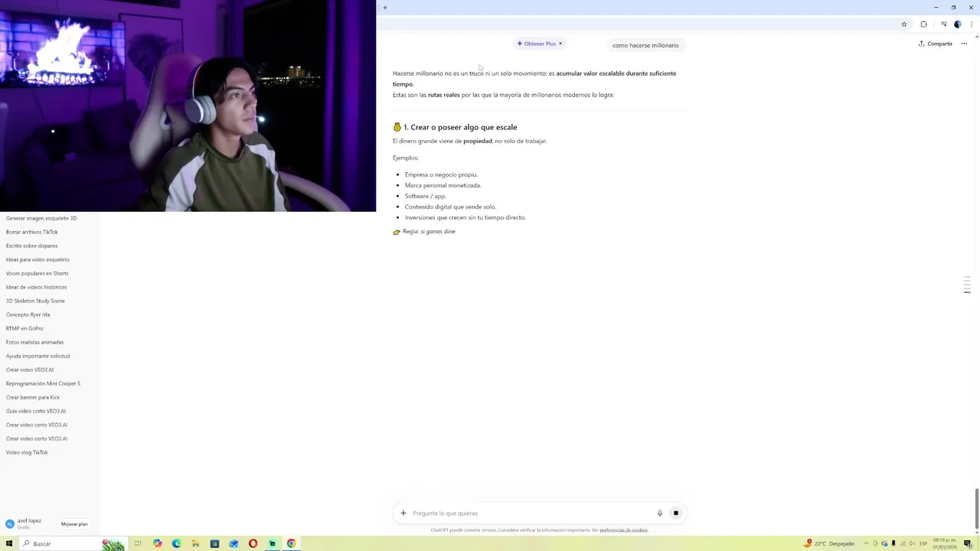
Task: Open the axel lopez account menu
Action: pos(29,523)
